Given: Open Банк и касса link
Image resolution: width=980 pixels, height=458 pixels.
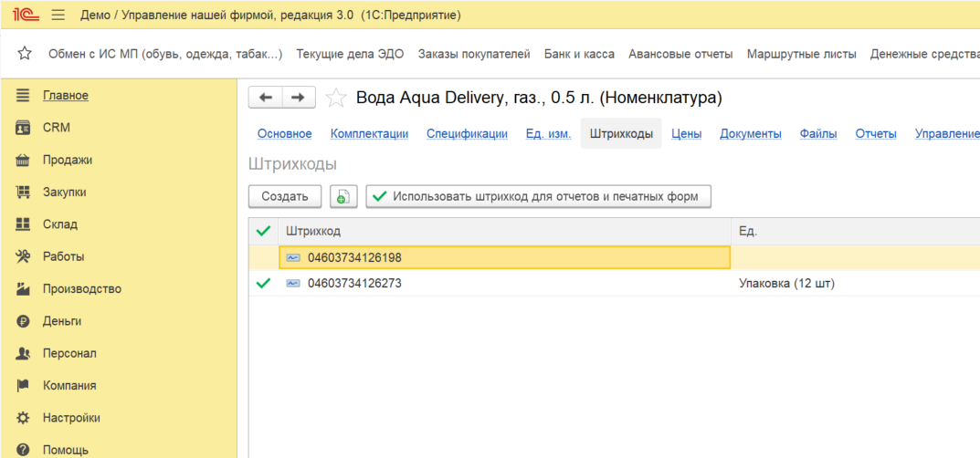Looking at the screenshot, I should coord(579,55).
